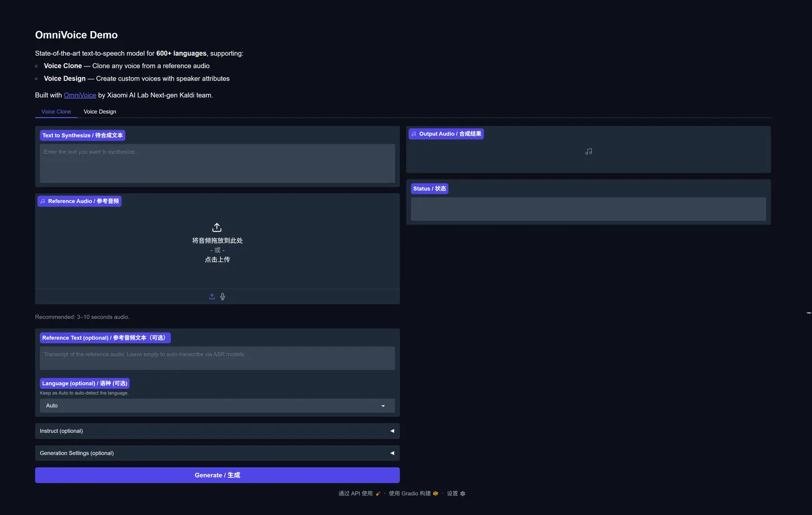Switch to the Voice Clone tab
812x515 pixels.
click(x=56, y=112)
